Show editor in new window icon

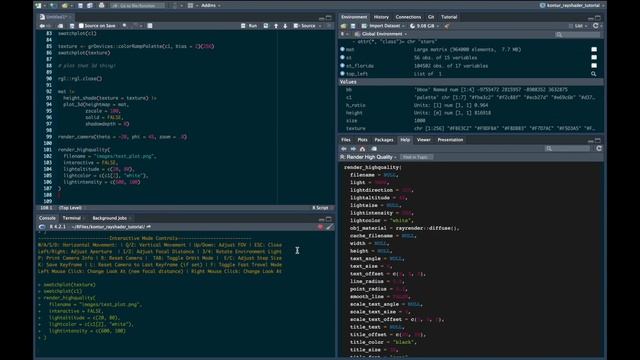click(x=60, y=26)
